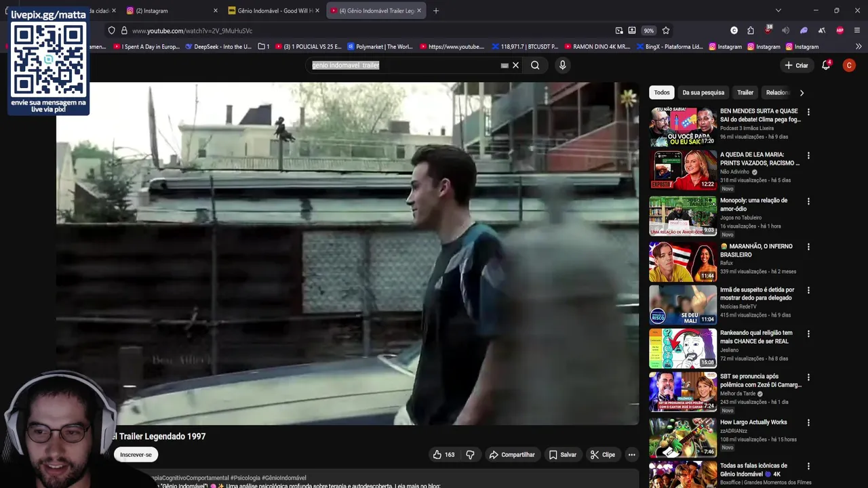
Task: Open 'Irmã de suspeito é detida' title
Action: (x=757, y=293)
